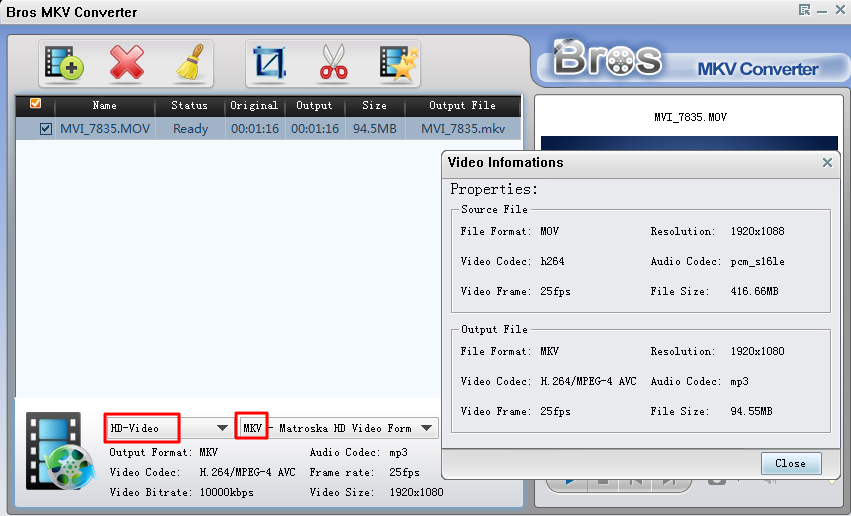Minimize the Bros MKV Converter window
Image resolution: width=851 pixels, height=516 pixels.
point(822,10)
